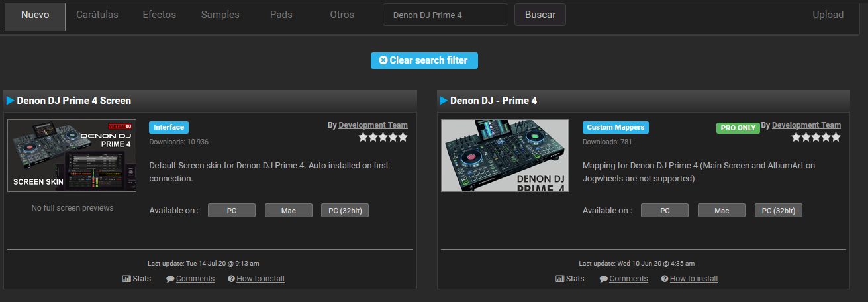Image resolution: width=868 pixels, height=302 pixels.
Task: Choose Mac download for Prime 4 mapper
Action: pos(722,211)
